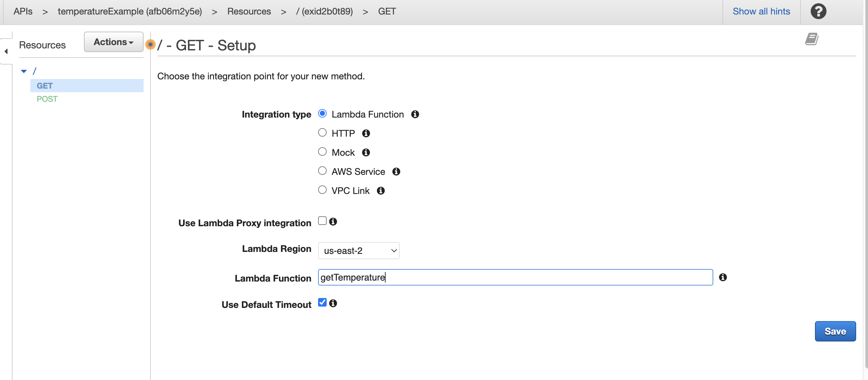Check the Use Lambda Proxy integration box
The width and height of the screenshot is (868, 380).
click(322, 221)
